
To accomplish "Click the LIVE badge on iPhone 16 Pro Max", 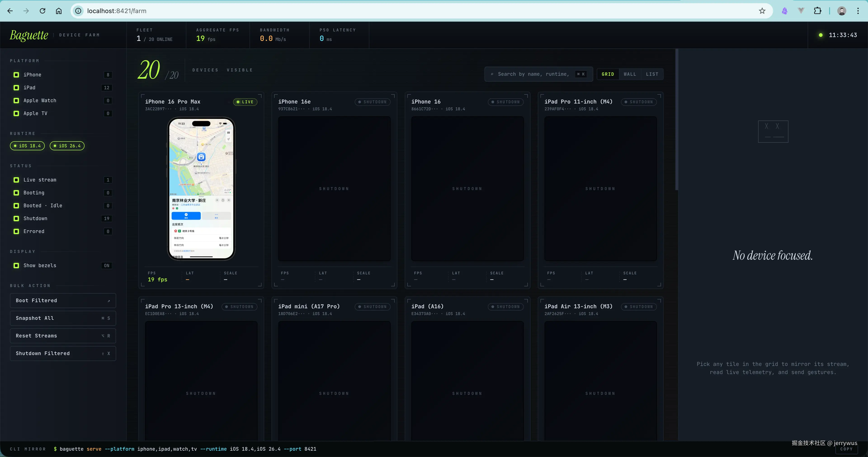I will (245, 102).
